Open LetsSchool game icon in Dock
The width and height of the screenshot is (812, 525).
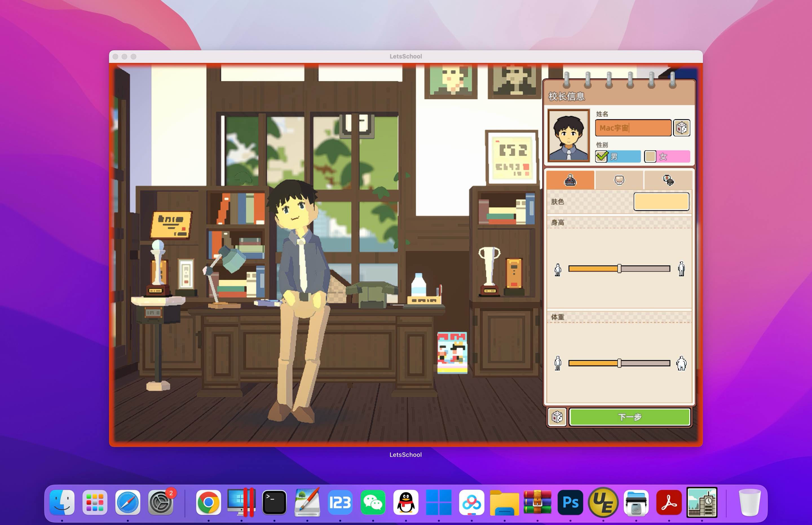point(702,502)
